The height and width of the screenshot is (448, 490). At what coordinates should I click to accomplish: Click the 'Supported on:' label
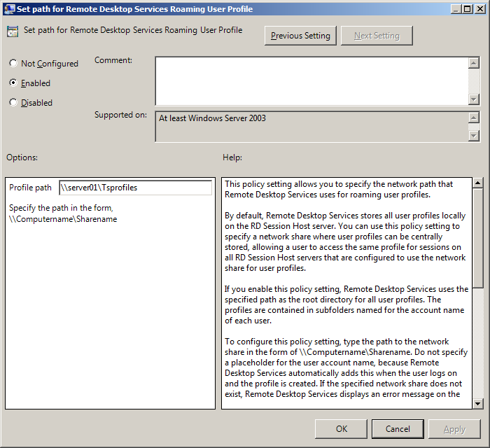(x=120, y=115)
